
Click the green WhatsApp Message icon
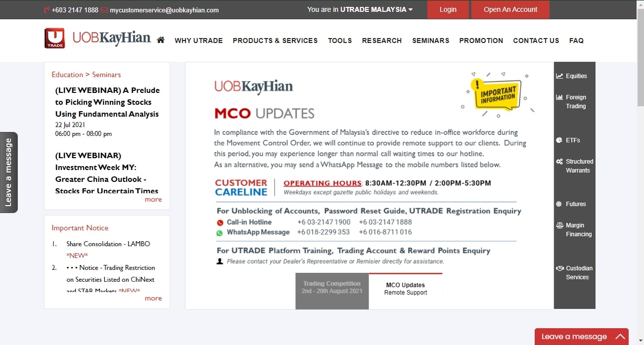coord(220,232)
